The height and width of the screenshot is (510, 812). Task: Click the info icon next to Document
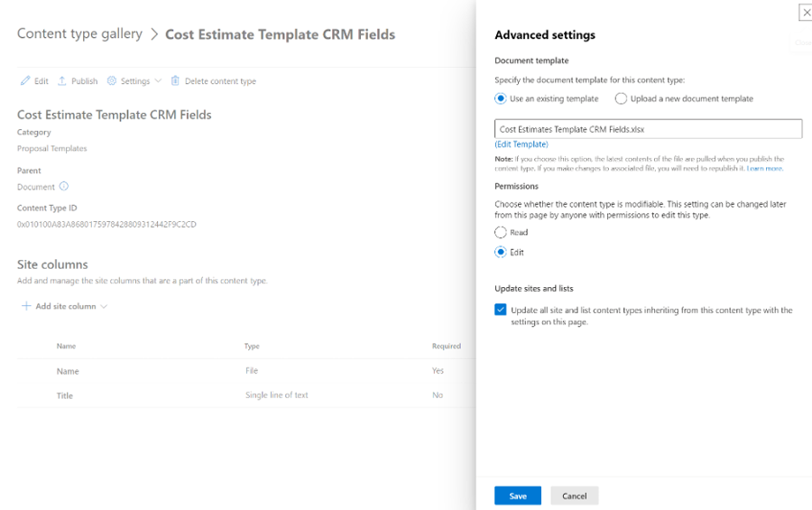coord(64,186)
